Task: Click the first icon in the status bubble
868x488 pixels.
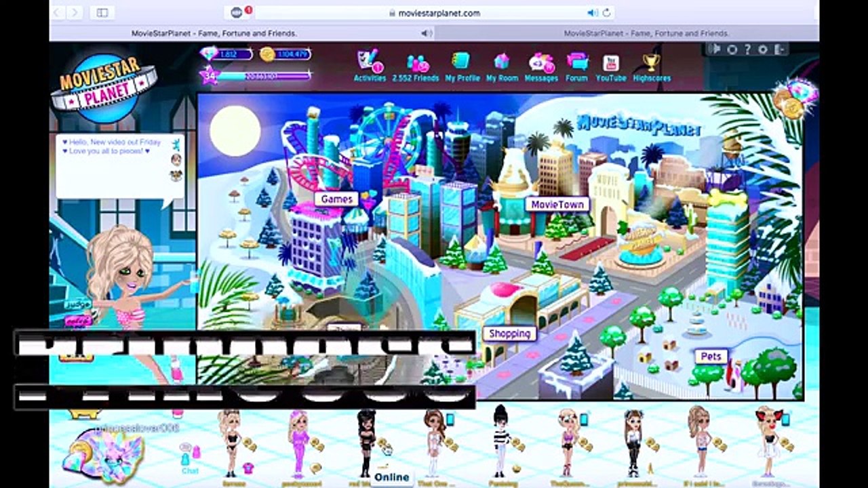Action: coord(176,144)
